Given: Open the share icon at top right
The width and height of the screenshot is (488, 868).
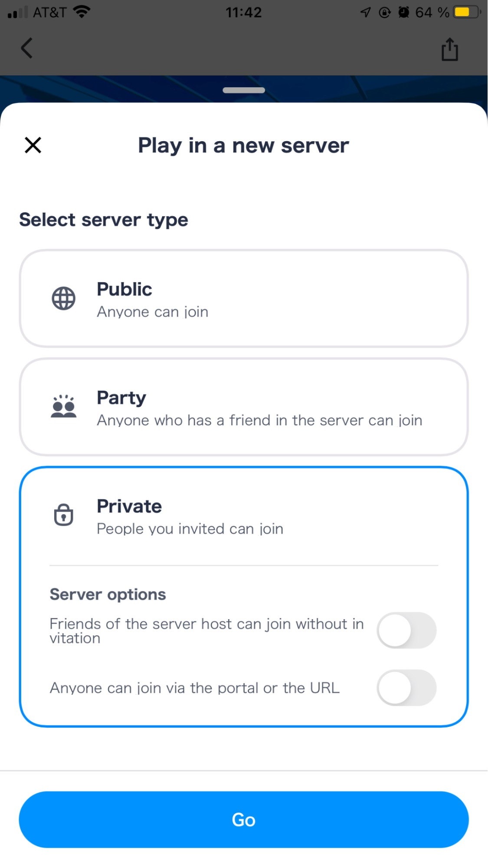Looking at the screenshot, I should click(x=449, y=49).
